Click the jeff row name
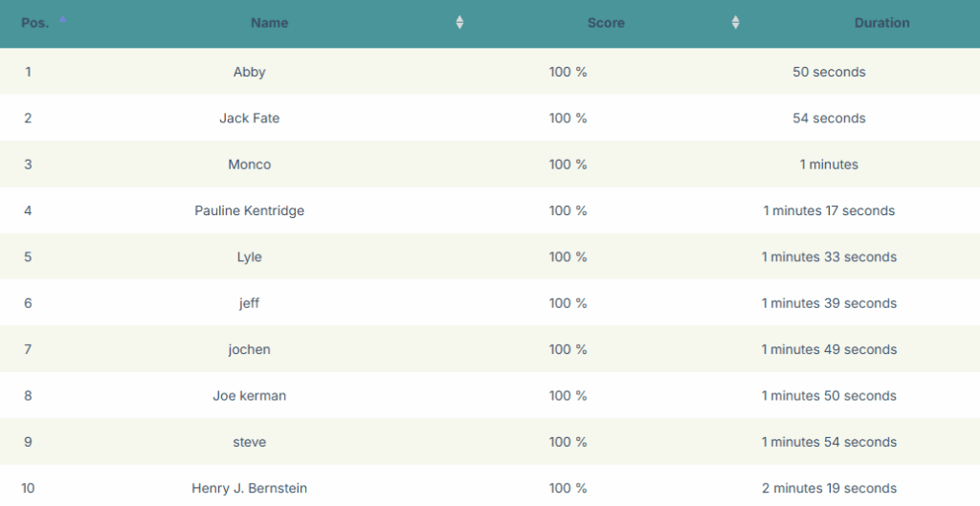980x506 pixels. pos(250,303)
